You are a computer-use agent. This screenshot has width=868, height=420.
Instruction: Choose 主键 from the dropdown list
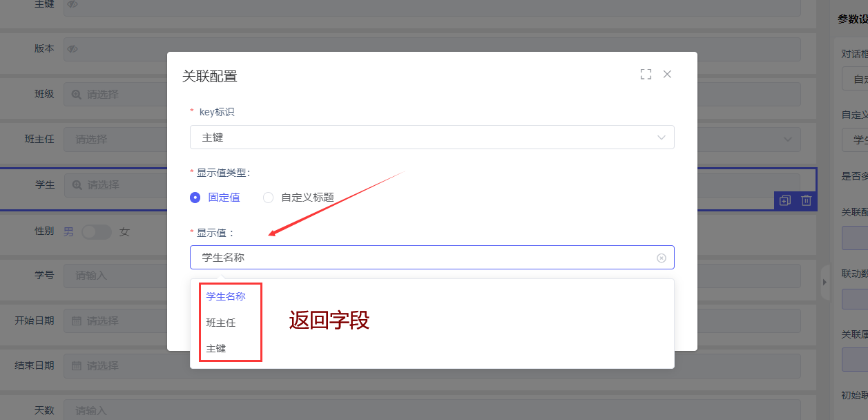(x=216, y=349)
